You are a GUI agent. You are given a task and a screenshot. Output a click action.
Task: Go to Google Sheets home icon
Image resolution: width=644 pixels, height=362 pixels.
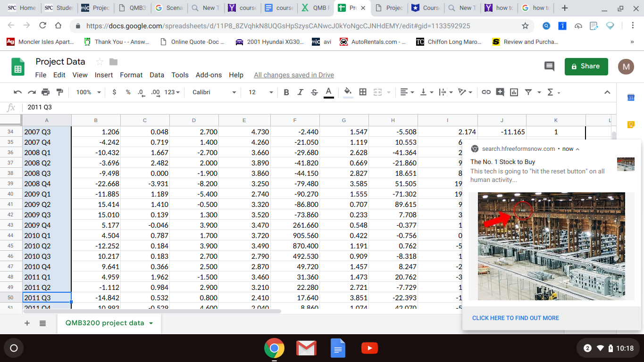[18, 67]
